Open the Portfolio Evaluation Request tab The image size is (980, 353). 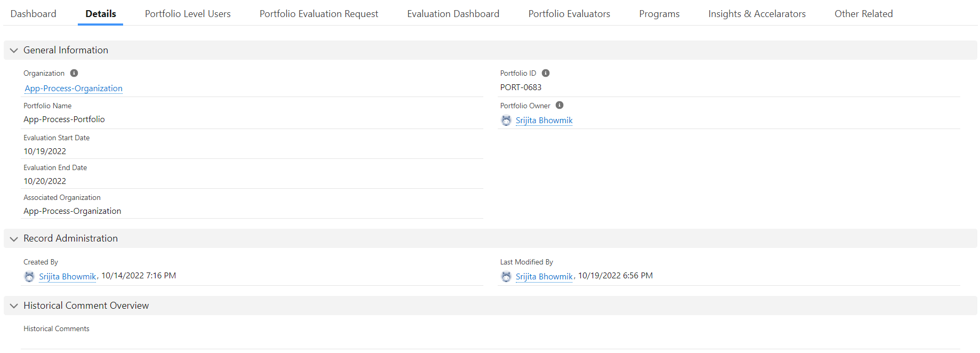(x=319, y=14)
